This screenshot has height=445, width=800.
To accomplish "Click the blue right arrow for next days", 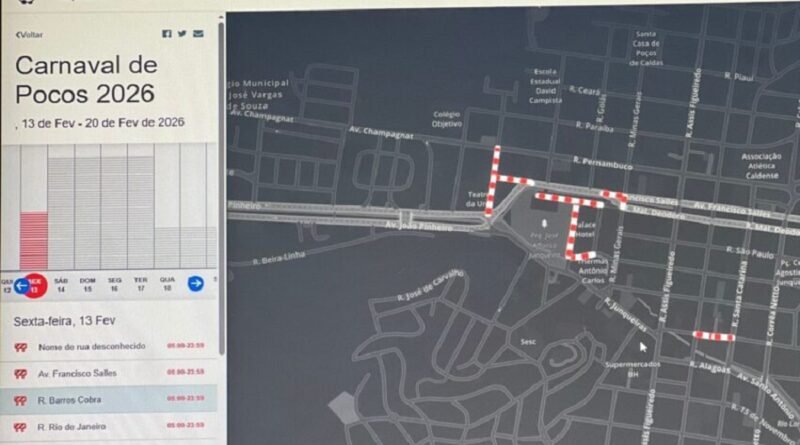I will coord(196,283).
